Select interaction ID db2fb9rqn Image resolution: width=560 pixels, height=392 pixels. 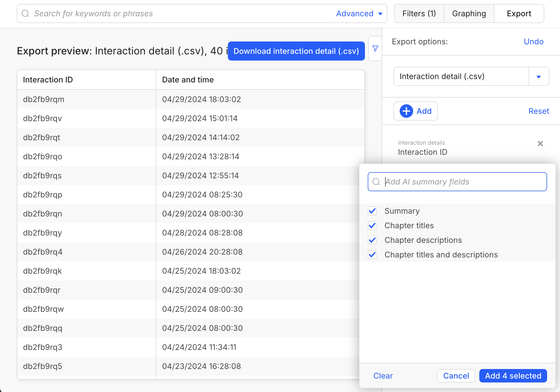43,214
